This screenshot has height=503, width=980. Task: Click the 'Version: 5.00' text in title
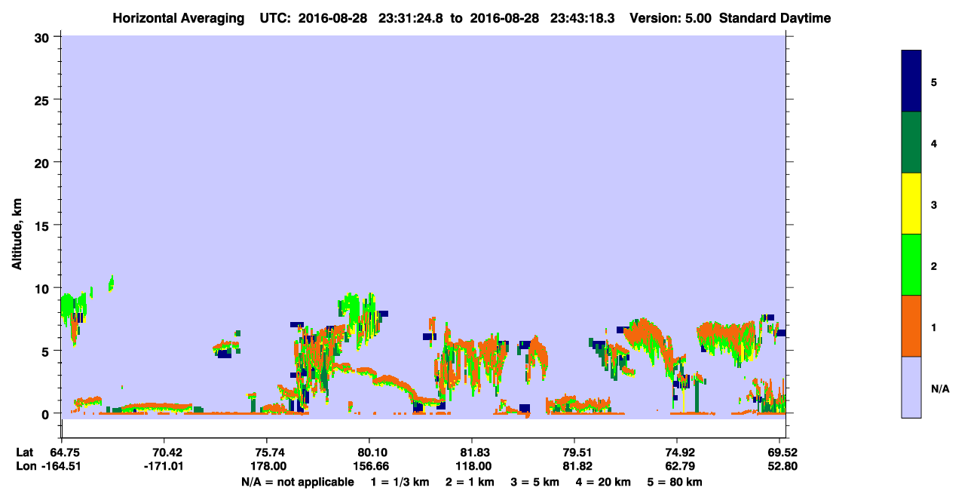pos(671,18)
